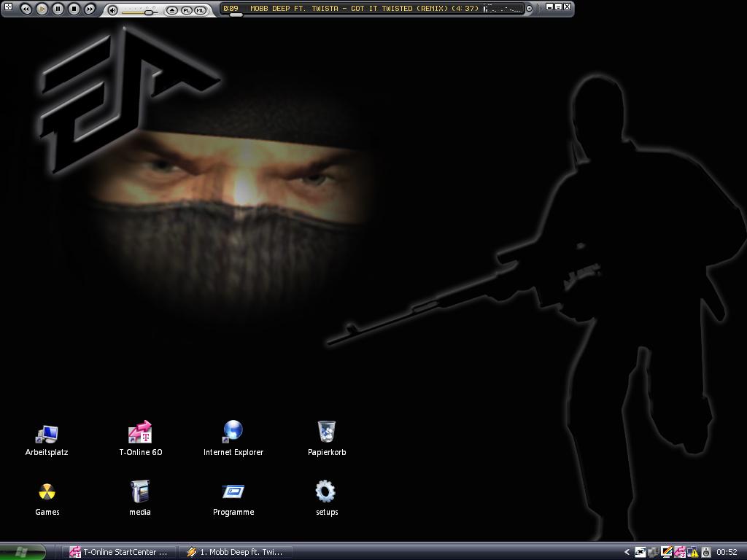
Task: Toggle the Winamp ML media library button
Action: pyautogui.click(x=200, y=10)
